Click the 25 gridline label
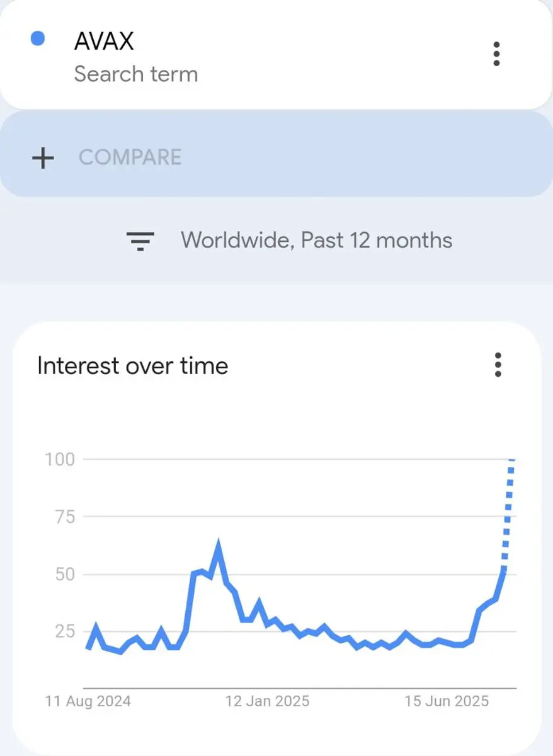553x756 pixels. click(64, 631)
